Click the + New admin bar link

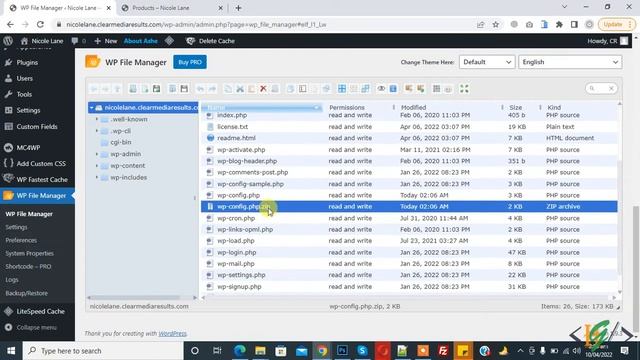coord(106,41)
